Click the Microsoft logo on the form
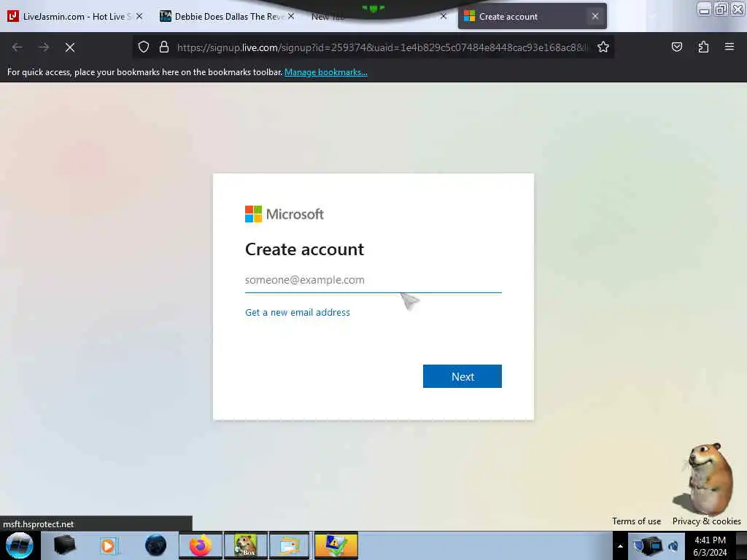 285,214
